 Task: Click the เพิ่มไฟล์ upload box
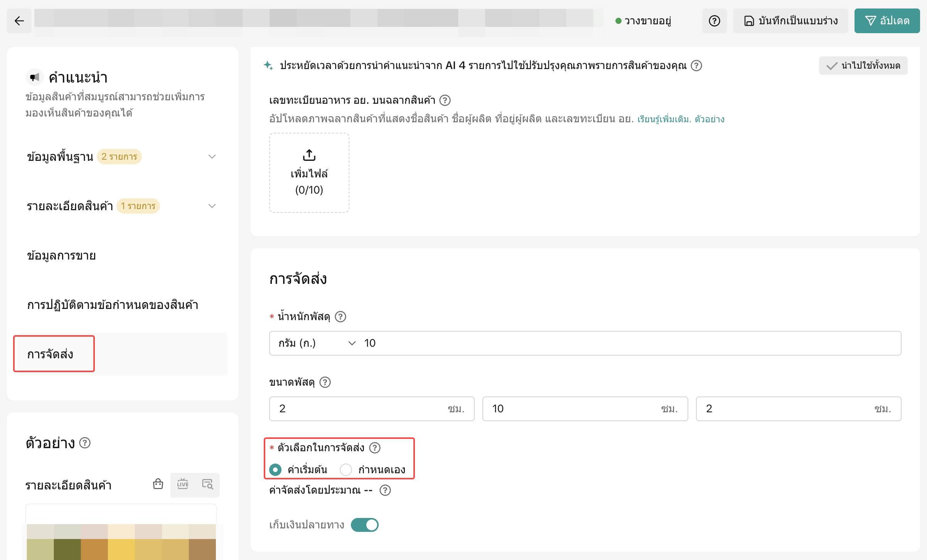(309, 173)
